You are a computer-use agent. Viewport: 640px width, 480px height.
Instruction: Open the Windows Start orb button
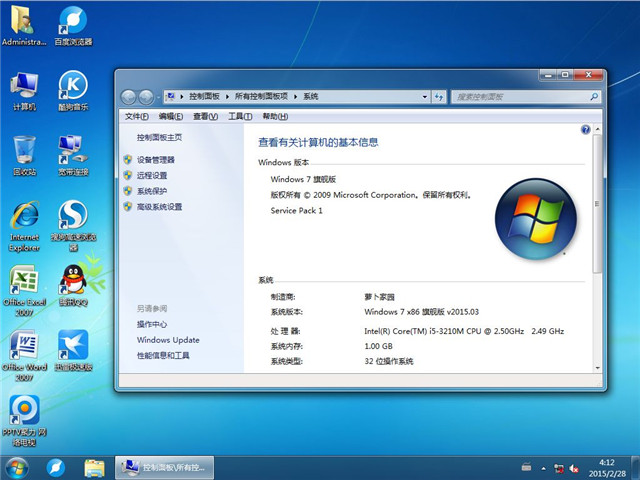coord(17,467)
